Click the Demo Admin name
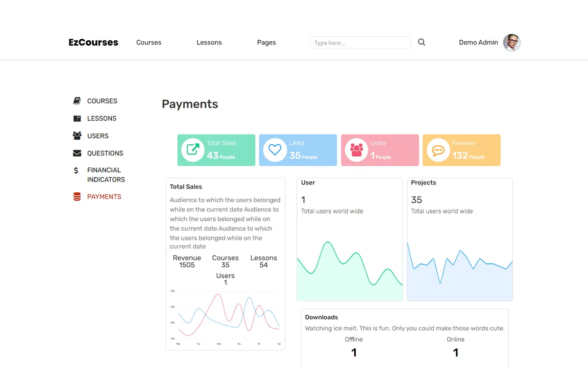The image size is (588, 368). pos(478,43)
